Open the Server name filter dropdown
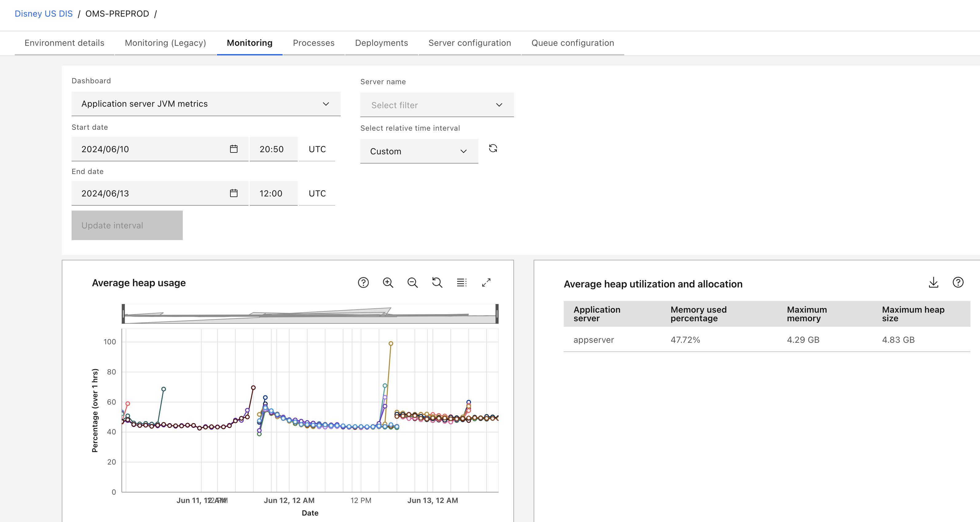 click(437, 105)
